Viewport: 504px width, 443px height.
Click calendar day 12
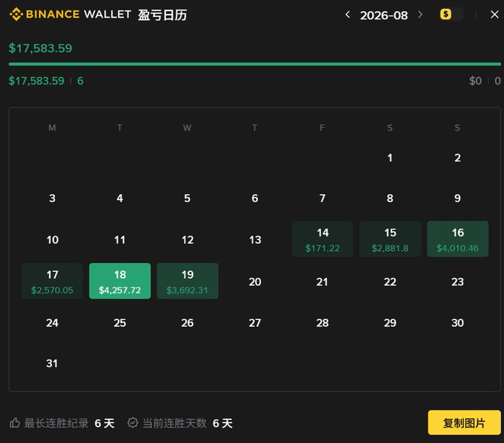tap(188, 240)
